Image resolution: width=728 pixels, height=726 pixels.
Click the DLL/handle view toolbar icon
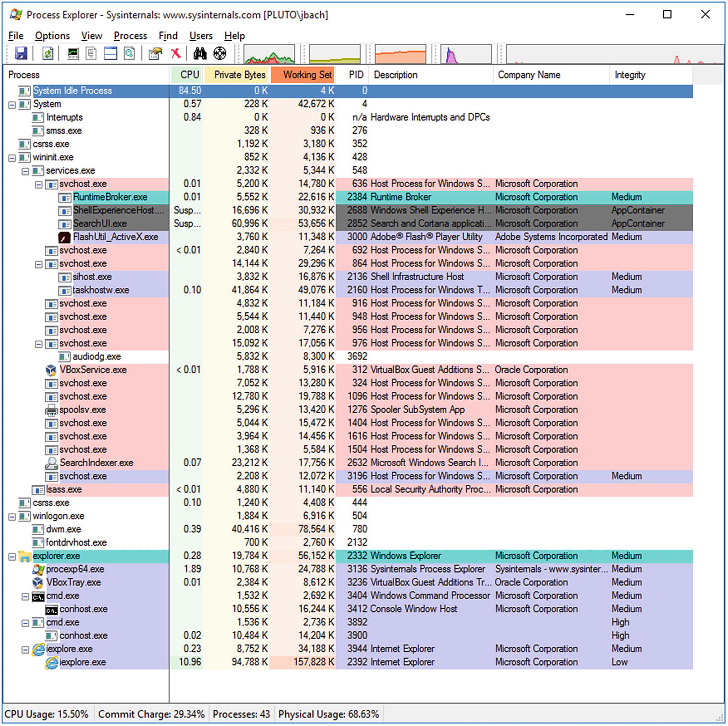click(x=129, y=53)
